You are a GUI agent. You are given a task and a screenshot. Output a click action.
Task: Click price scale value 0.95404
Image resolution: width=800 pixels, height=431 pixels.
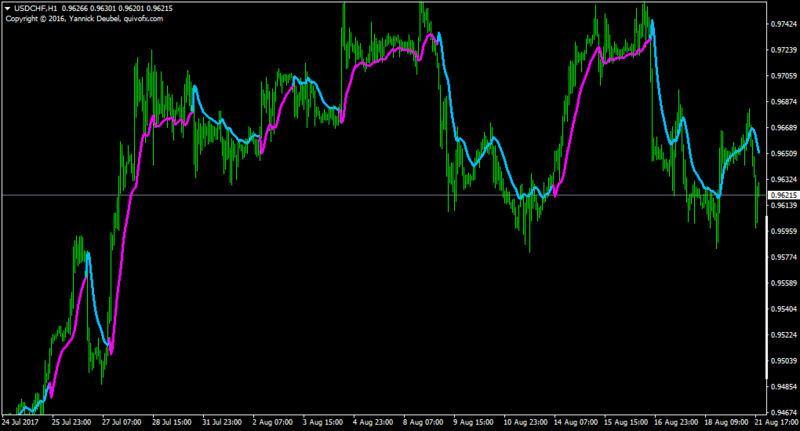click(x=784, y=309)
